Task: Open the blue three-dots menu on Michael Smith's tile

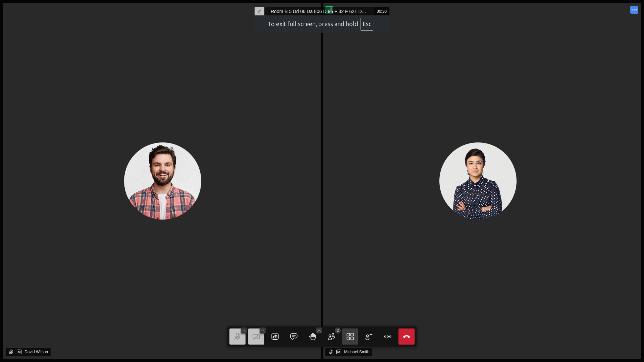Action: (x=634, y=10)
